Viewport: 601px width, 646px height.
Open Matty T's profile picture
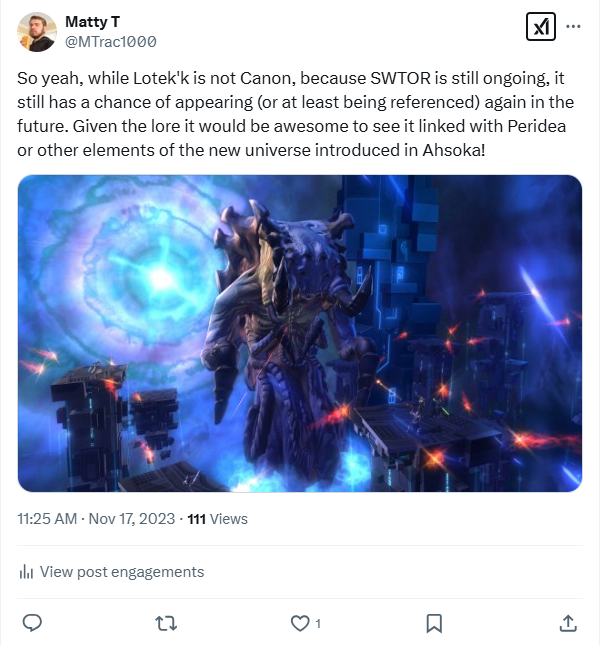[x=37, y=32]
